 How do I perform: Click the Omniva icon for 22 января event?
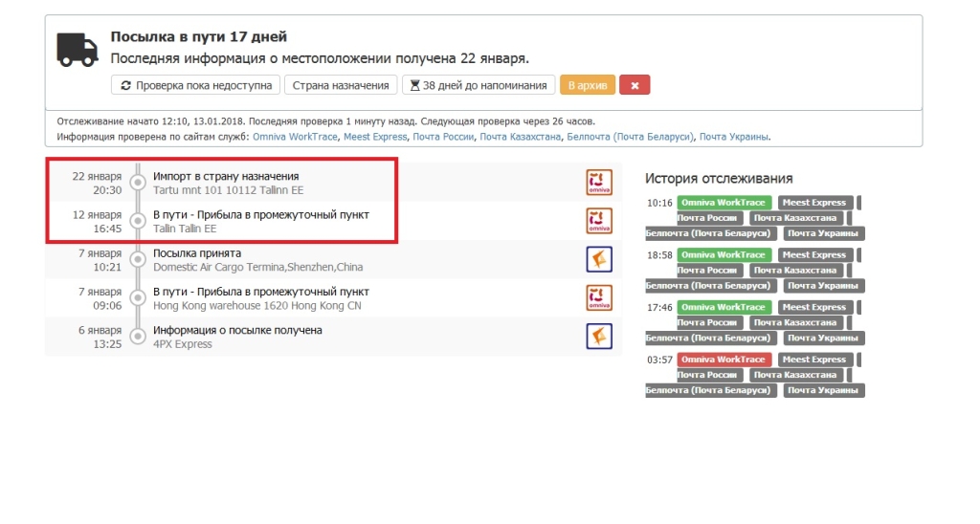click(599, 183)
